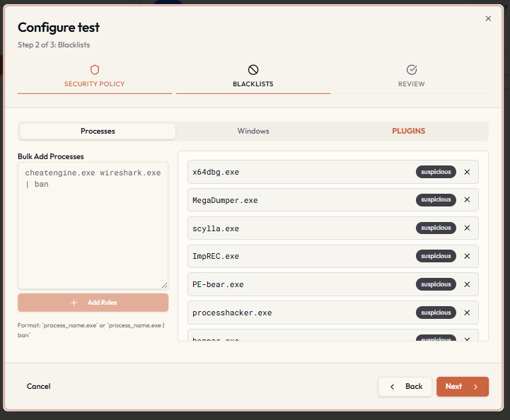Screen dimensions: 510x420
Task: Switch to the Processes tab
Action: point(98,131)
